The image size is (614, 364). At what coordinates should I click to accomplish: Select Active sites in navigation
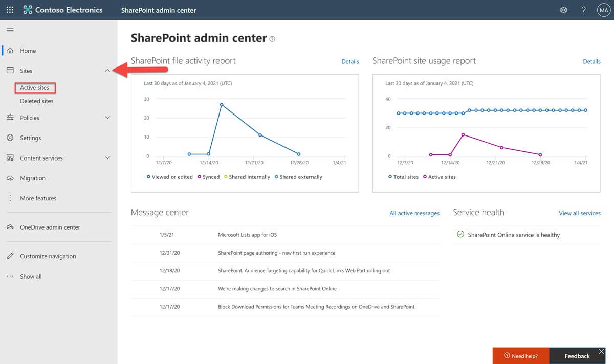[x=35, y=88]
